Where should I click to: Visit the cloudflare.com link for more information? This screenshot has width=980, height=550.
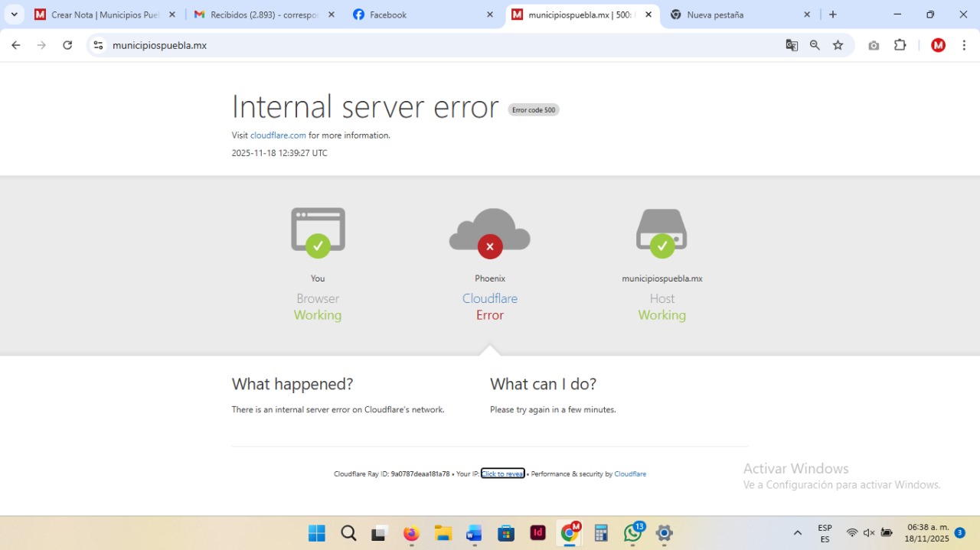click(x=278, y=135)
